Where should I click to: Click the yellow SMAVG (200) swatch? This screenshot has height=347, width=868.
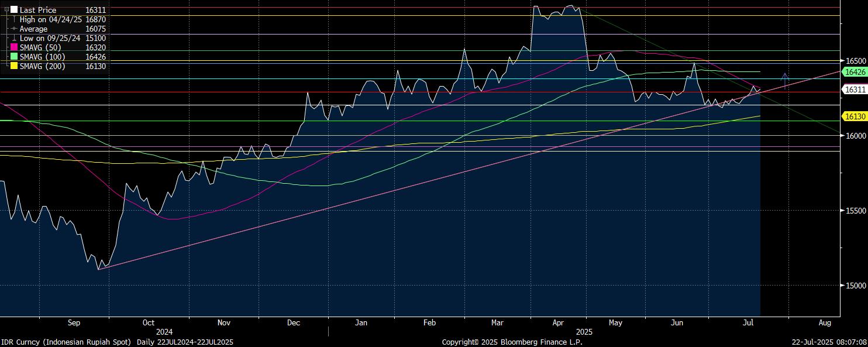14,66
